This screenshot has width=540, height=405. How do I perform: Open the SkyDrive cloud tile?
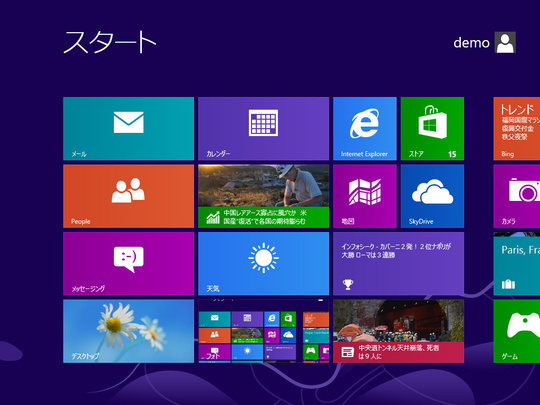pos(432,196)
